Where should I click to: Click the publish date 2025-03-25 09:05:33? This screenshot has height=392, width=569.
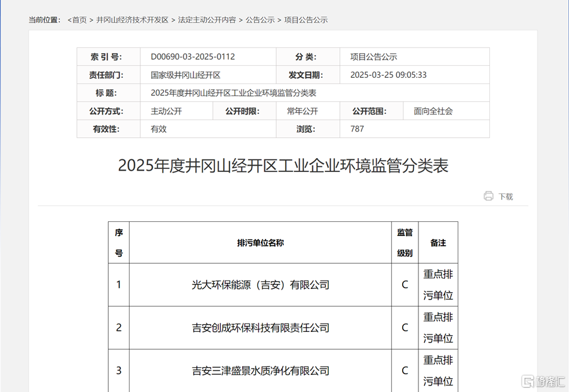(388, 75)
